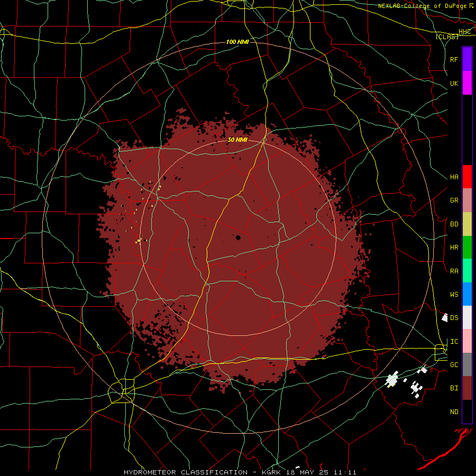Click the black radar site dot at center
The image size is (476, 476).
[238, 237]
